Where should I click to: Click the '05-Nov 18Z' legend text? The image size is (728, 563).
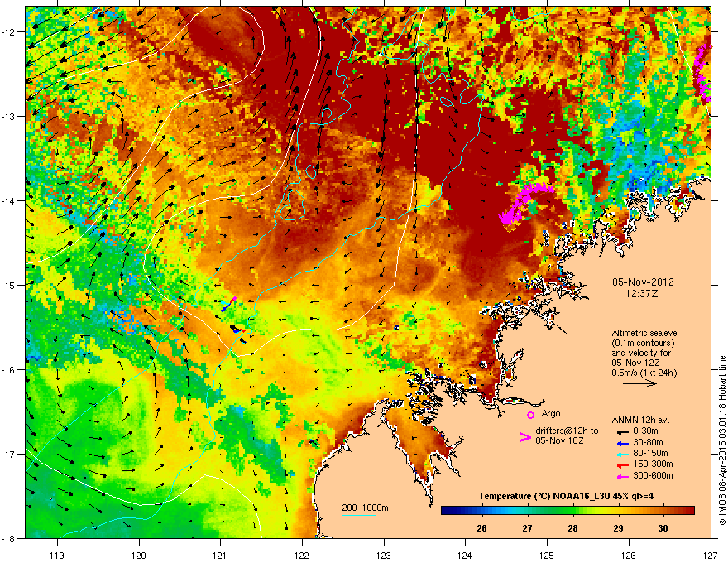pos(559,440)
